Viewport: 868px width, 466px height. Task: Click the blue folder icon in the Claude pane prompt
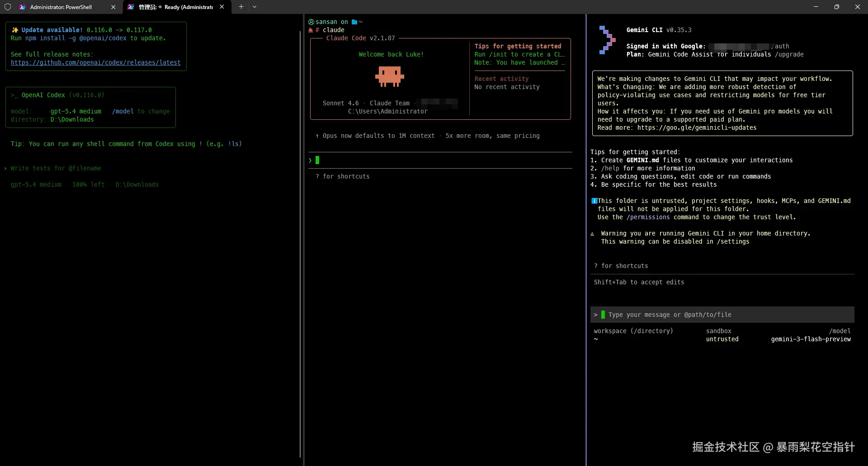[354, 22]
